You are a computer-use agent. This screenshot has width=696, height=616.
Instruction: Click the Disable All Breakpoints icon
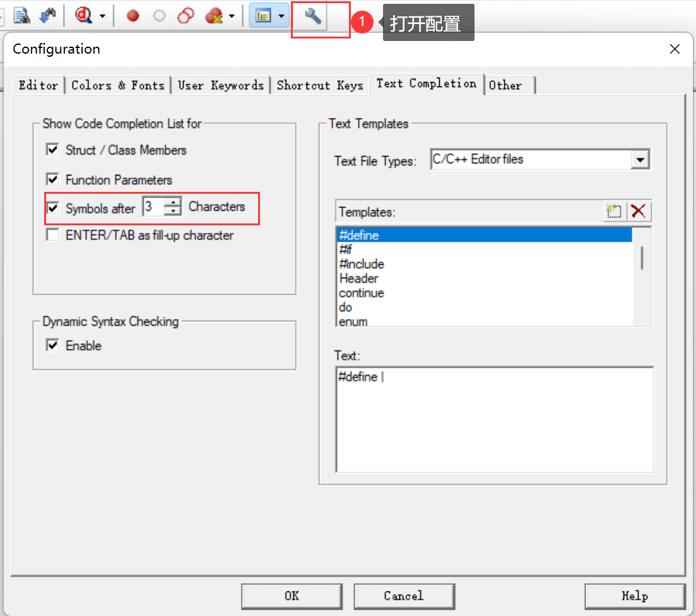(186, 17)
